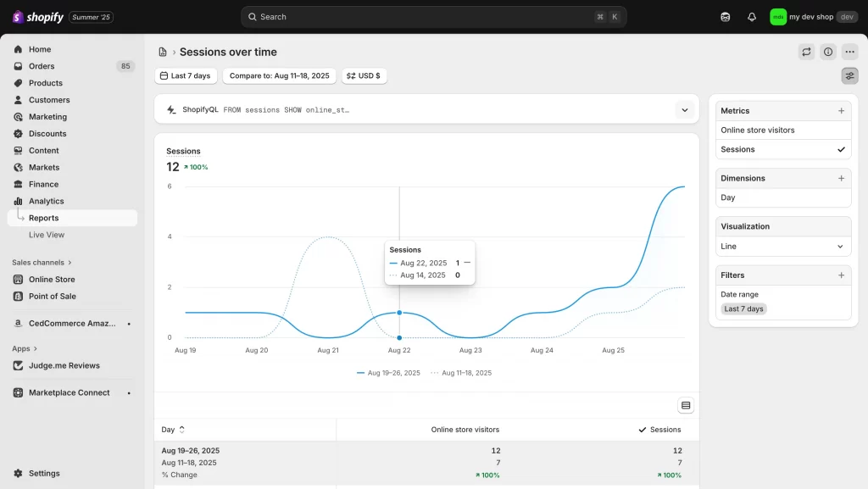Screen dimensions: 868x489
Task: Click the Settings gear icon
Action: (x=19, y=474)
